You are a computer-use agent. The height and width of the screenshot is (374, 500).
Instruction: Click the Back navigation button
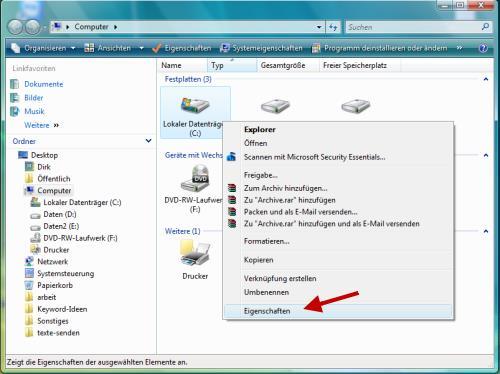pos(15,27)
